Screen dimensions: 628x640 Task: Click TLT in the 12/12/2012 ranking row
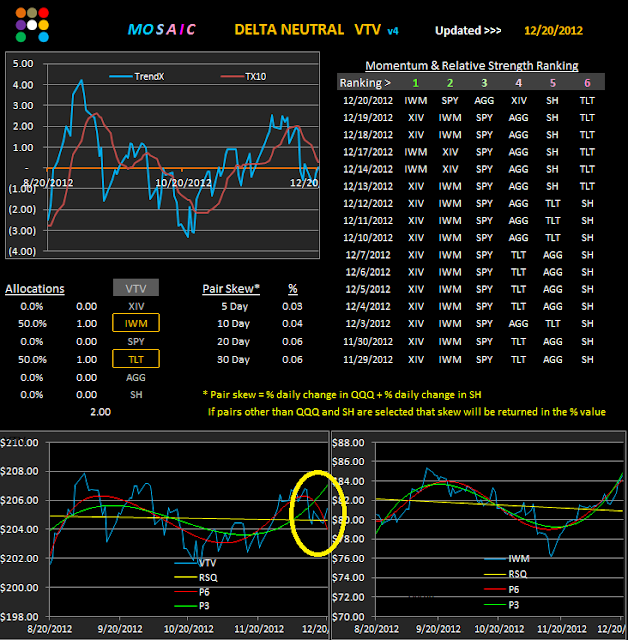tap(553, 203)
